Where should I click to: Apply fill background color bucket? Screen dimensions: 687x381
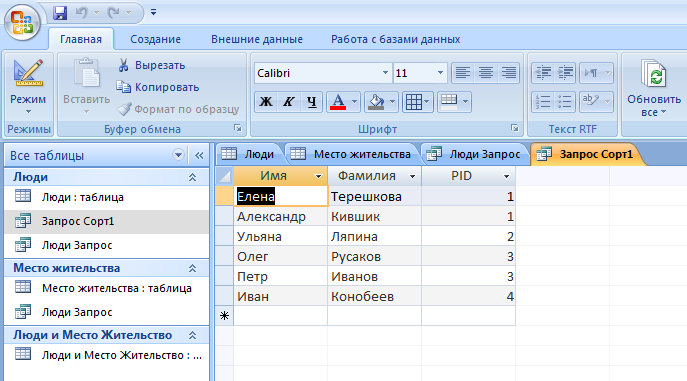[376, 102]
